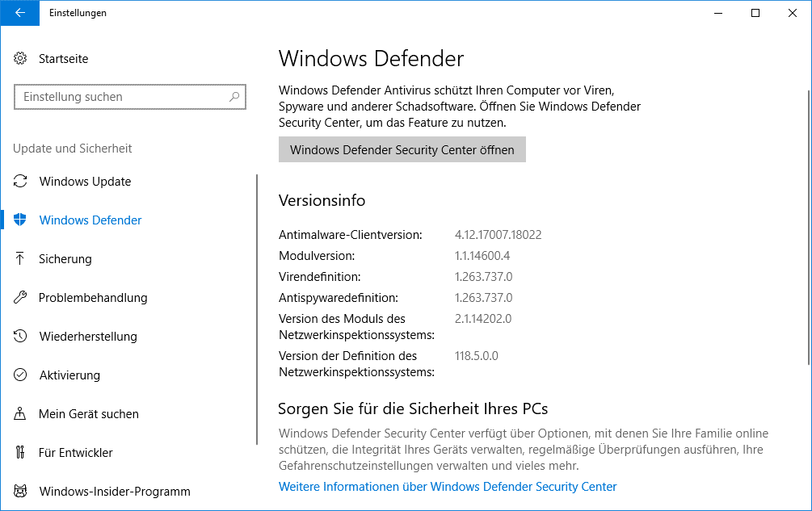Click the Windows Defender shield icon

tap(20, 220)
